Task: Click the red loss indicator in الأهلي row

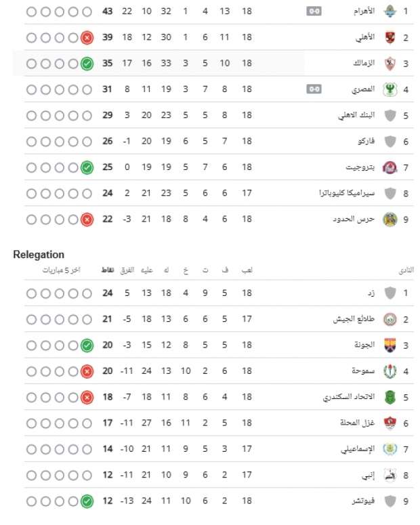Action: click(x=87, y=38)
